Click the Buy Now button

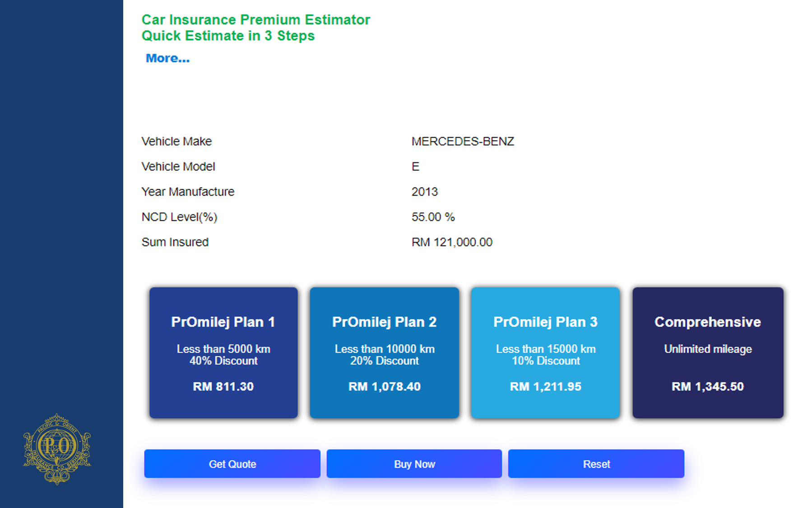pos(414,464)
